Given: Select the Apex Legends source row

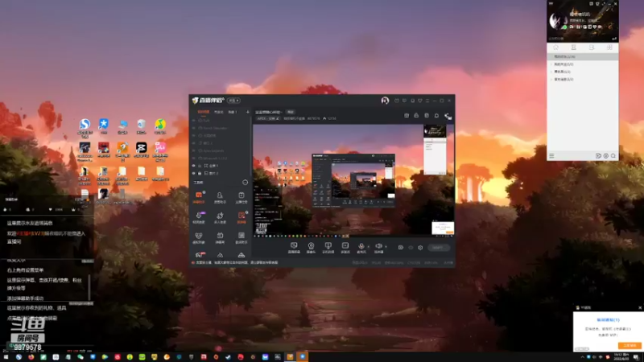Looking at the screenshot, I should (221, 150).
